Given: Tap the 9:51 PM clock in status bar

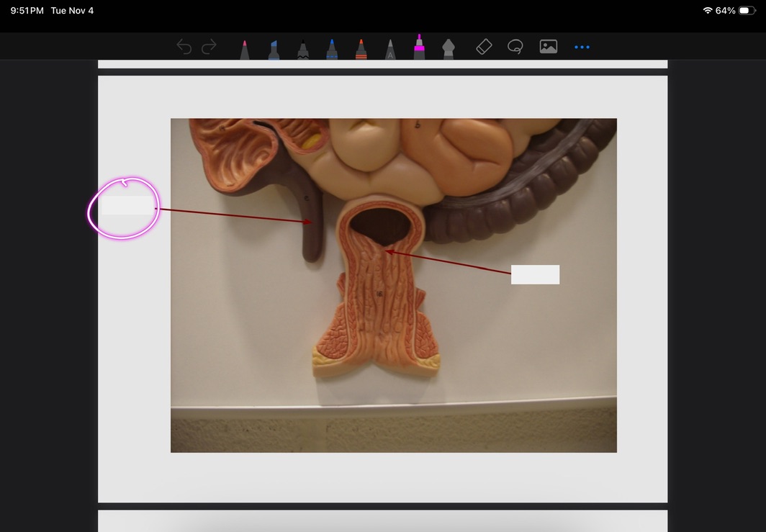Looking at the screenshot, I should point(27,11).
